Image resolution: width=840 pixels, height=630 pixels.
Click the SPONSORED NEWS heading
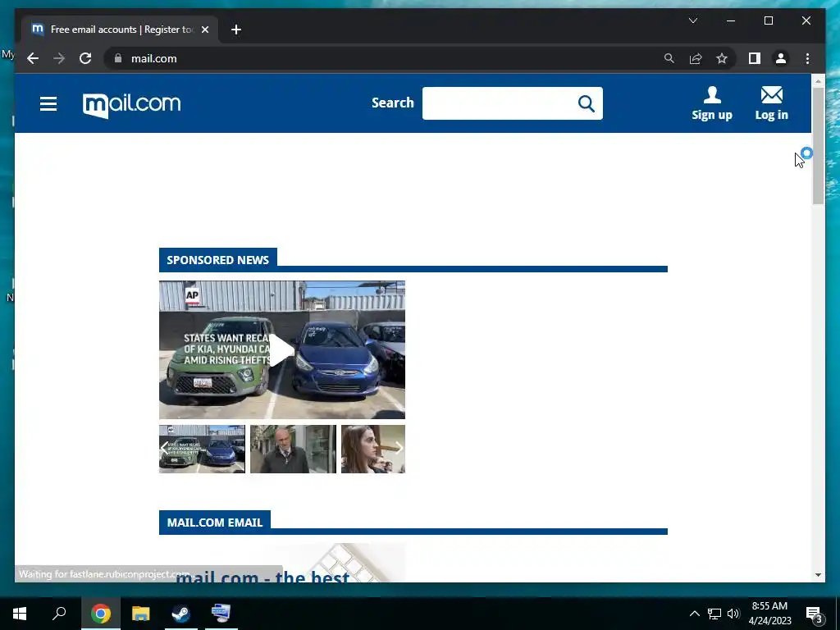pos(217,260)
